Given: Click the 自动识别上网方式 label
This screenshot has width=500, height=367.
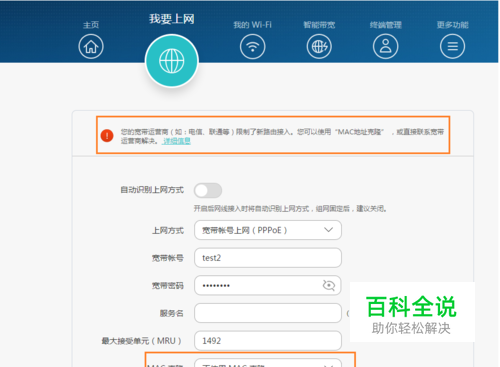Looking at the screenshot, I should coord(152,190).
